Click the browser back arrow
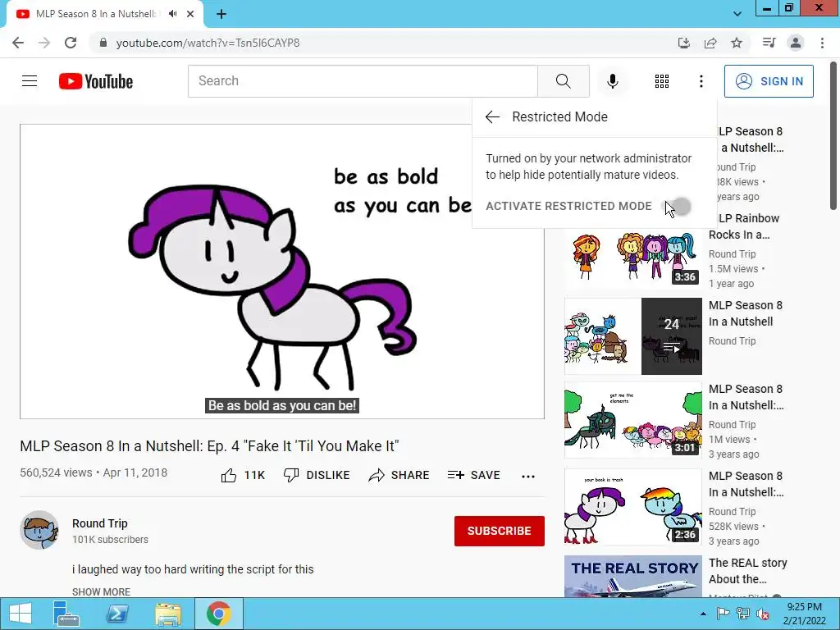The height and width of the screenshot is (630, 840). tap(18, 43)
